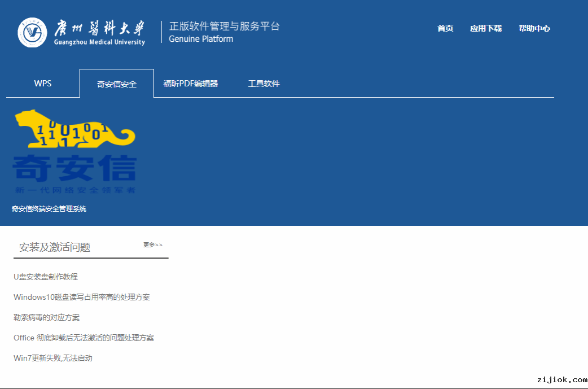Open the U盘安装盘制作教程 article
Image resolution: width=588 pixels, height=389 pixels.
46,277
